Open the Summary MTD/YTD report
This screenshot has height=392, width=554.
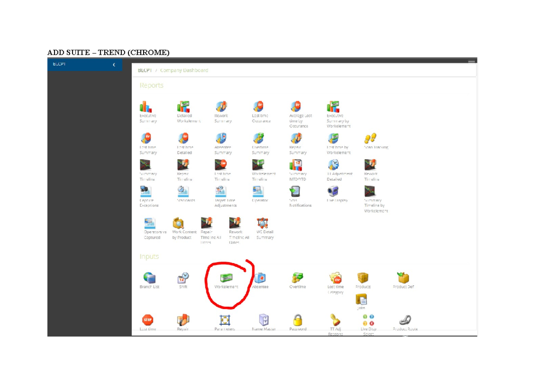[x=295, y=165]
